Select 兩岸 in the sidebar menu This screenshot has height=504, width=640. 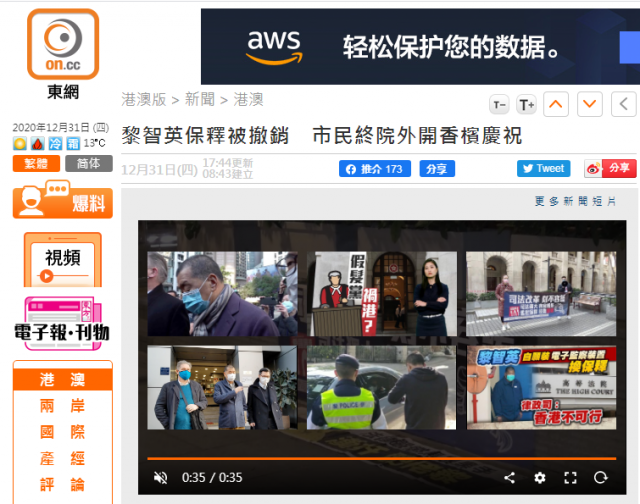(x=63, y=406)
